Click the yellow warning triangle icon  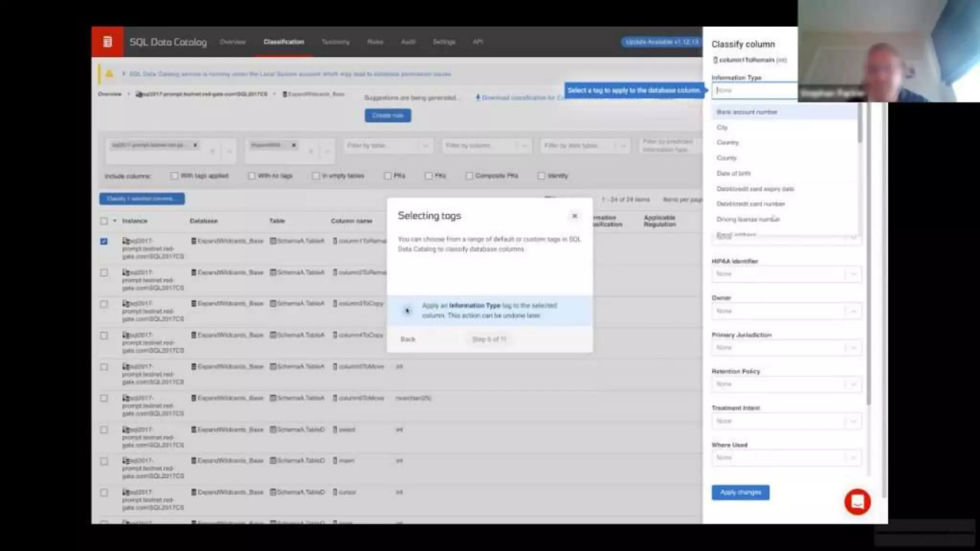coord(109,74)
